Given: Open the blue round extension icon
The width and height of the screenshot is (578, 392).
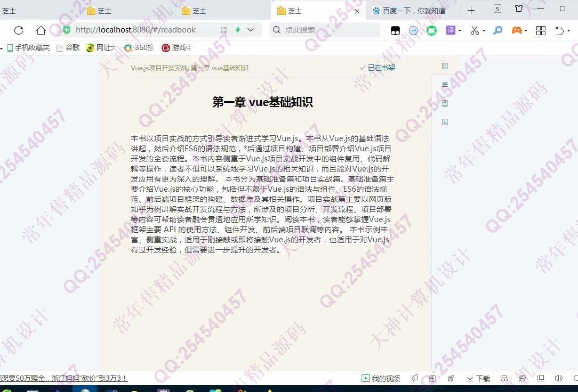Looking at the screenshot, I should pyautogui.click(x=414, y=30).
